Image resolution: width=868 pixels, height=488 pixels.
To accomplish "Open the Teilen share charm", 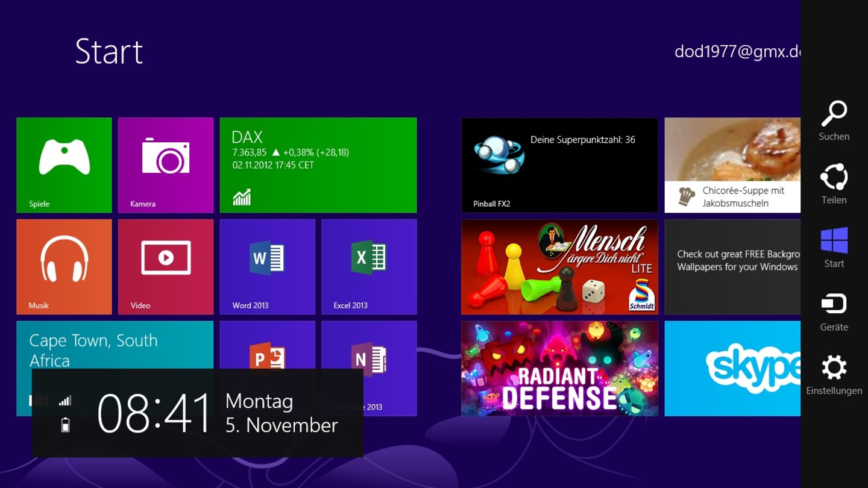I will point(834,184).
